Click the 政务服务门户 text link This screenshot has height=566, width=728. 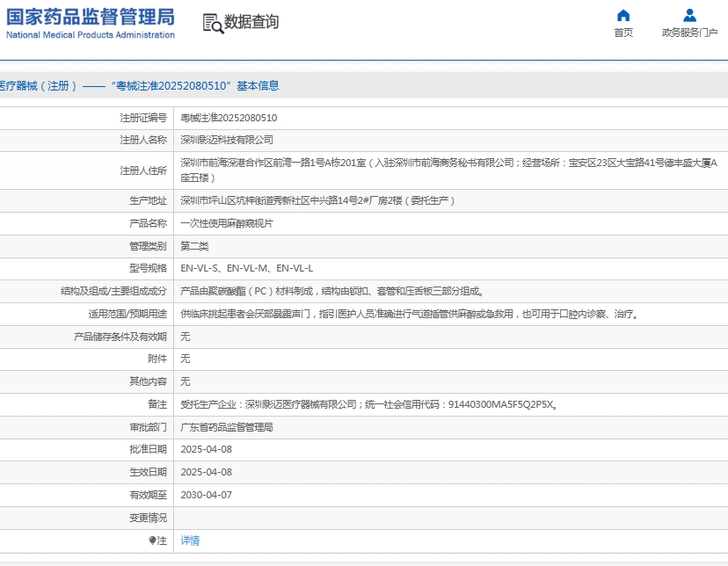click(x=689, y=33)
